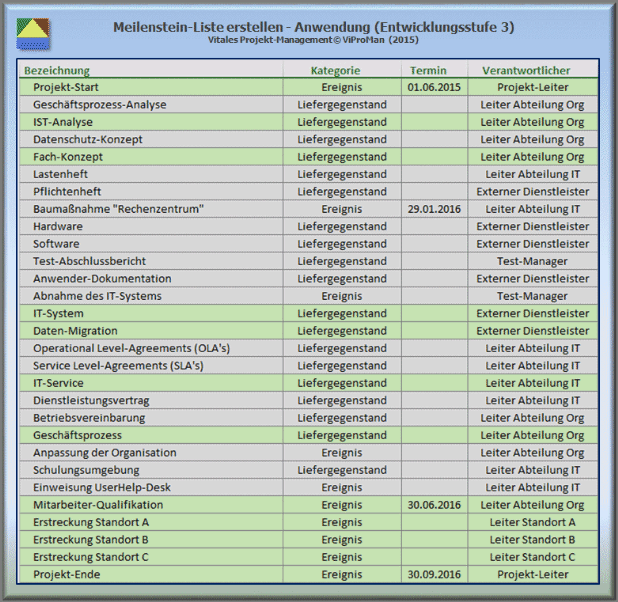Select the Datenschutz-Konzept cell
The height and width of the screenshot is (602, 618).
pyautogui.click(x=151, y=139)
